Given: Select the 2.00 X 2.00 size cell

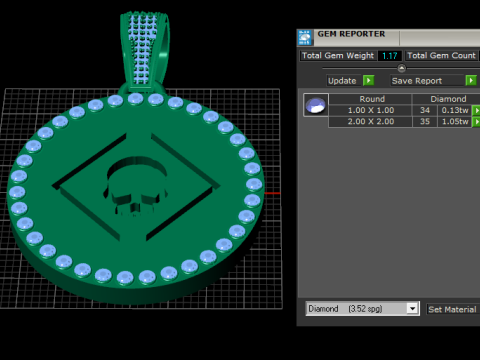Looking at the screenshot, I should (371, 122).
